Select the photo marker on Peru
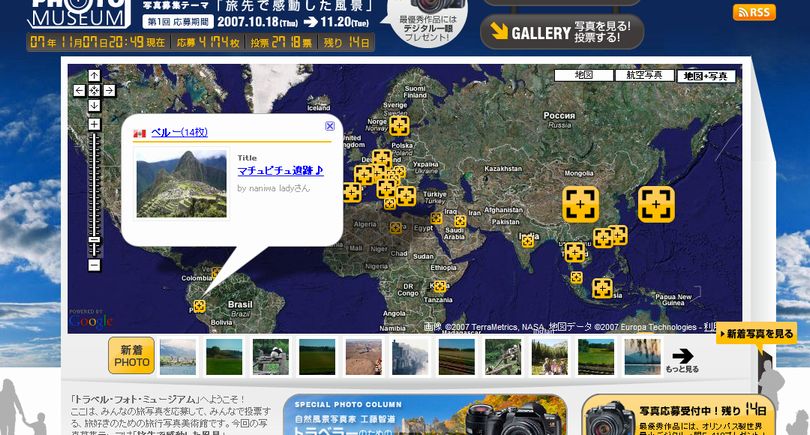 199,306
